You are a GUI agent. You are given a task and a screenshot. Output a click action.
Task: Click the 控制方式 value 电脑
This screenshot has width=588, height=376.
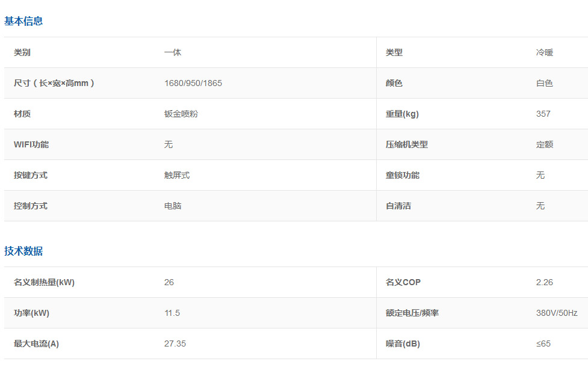pos(172,206)
